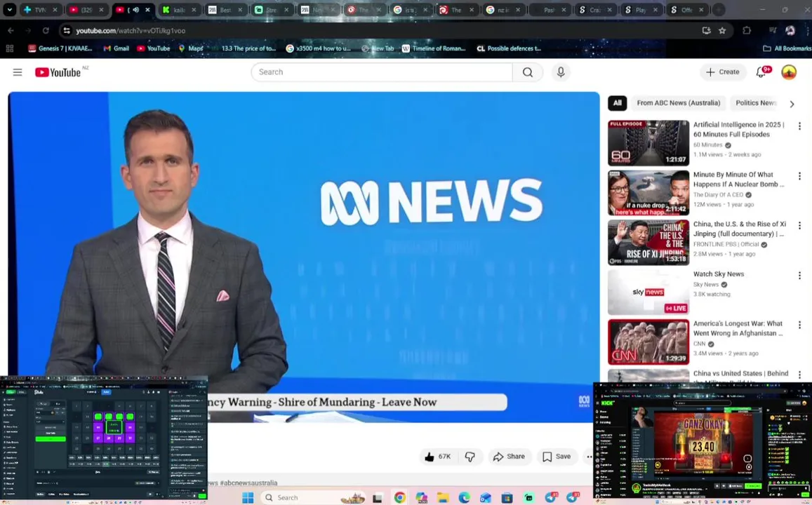This screenshot has height=505, width=812.
Task: Close the current YouTube tab
Action: coord(147,9)
